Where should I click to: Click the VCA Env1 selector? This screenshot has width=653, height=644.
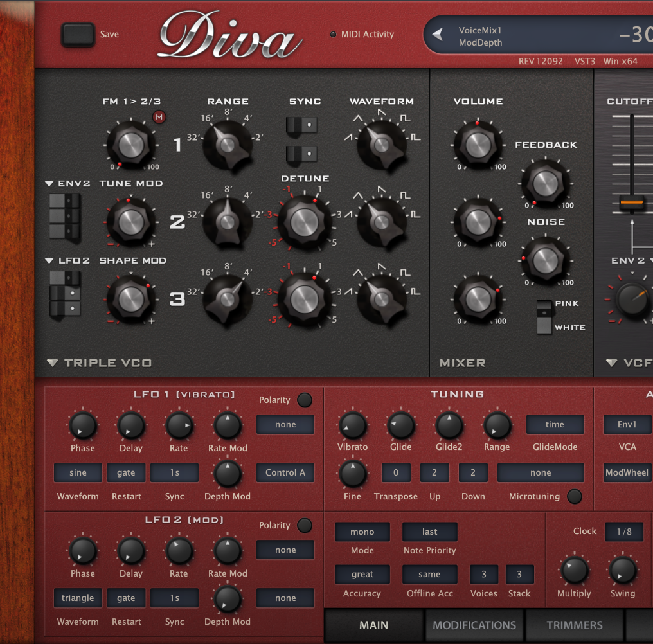click(627, 424)
